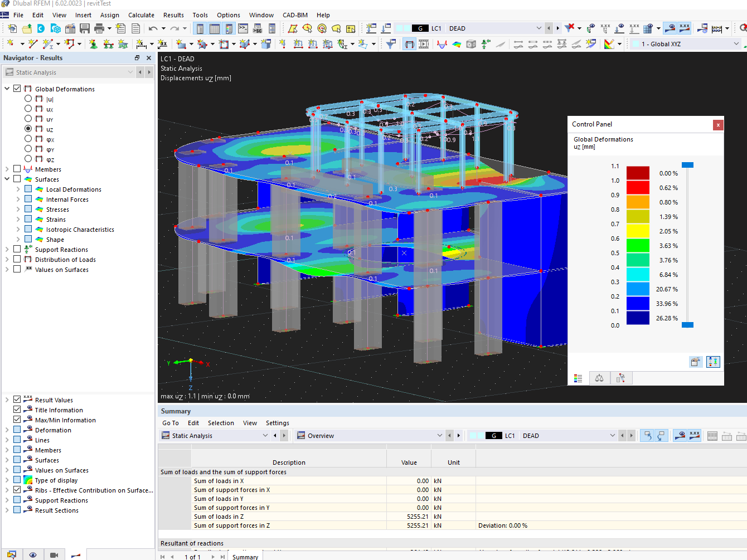This screenshot has width=747, height=560.
Task: Close the Control Panel
Action: [718, 125]
